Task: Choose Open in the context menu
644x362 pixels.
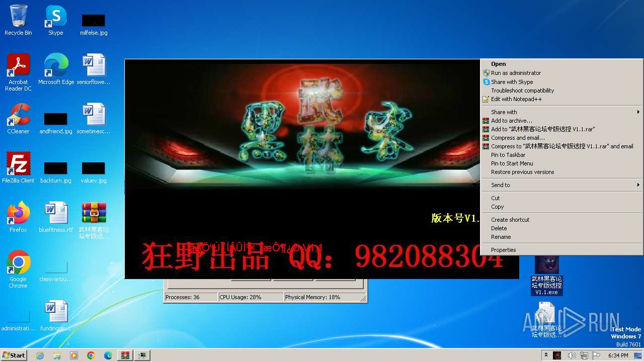Action: coord(561,64)
